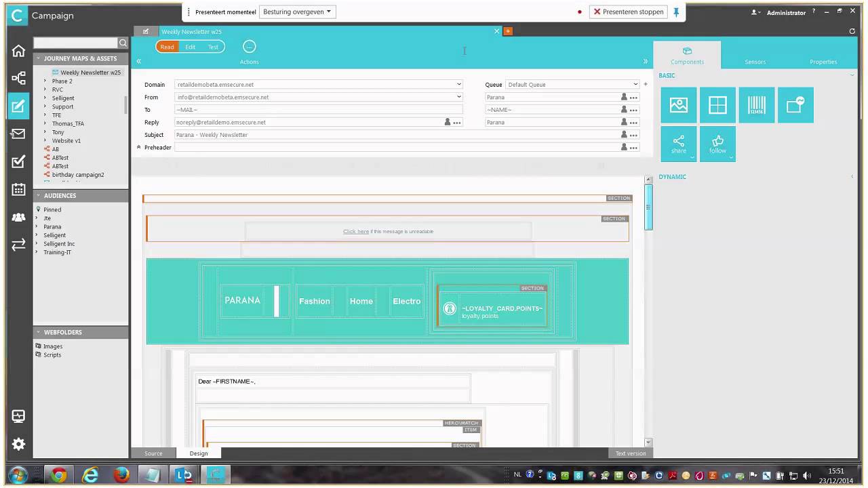
Task: Insert the follow social component
Action: [x=717, y=144]
